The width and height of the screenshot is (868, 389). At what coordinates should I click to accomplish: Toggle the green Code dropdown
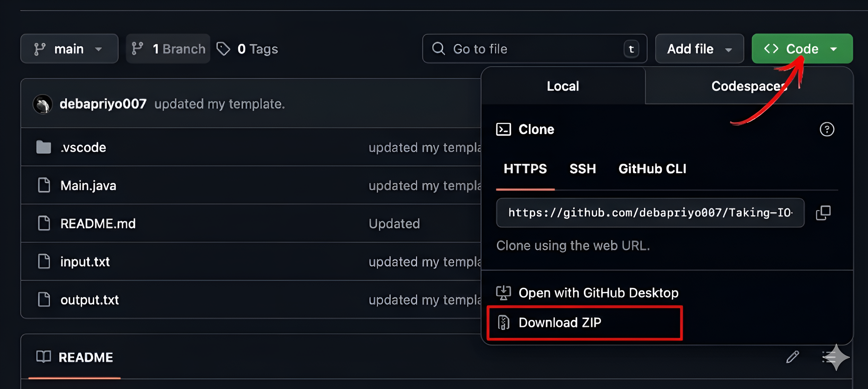802,49
